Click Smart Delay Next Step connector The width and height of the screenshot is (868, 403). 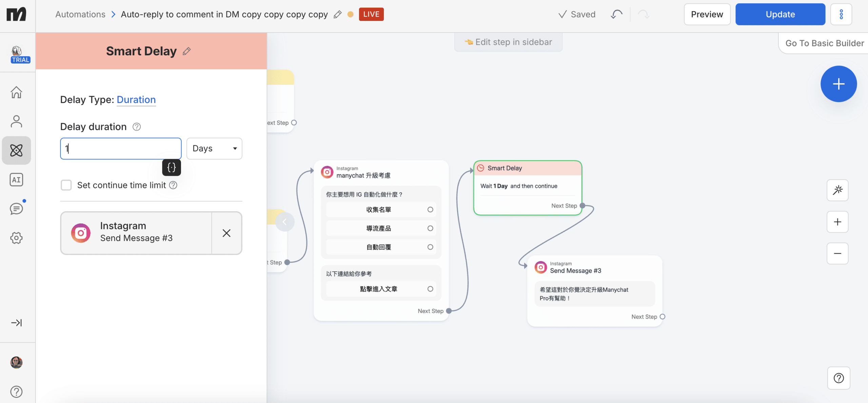pyautogui.click(x=583, y=206)
